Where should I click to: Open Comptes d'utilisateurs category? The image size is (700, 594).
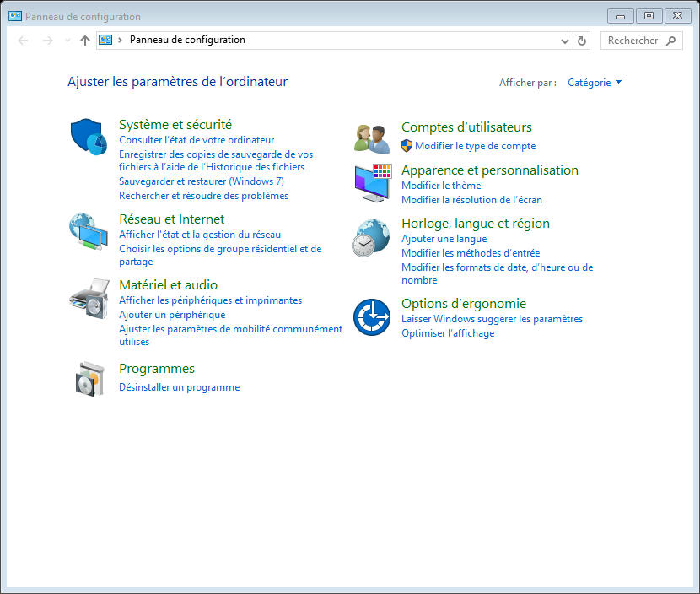[466, 127]
